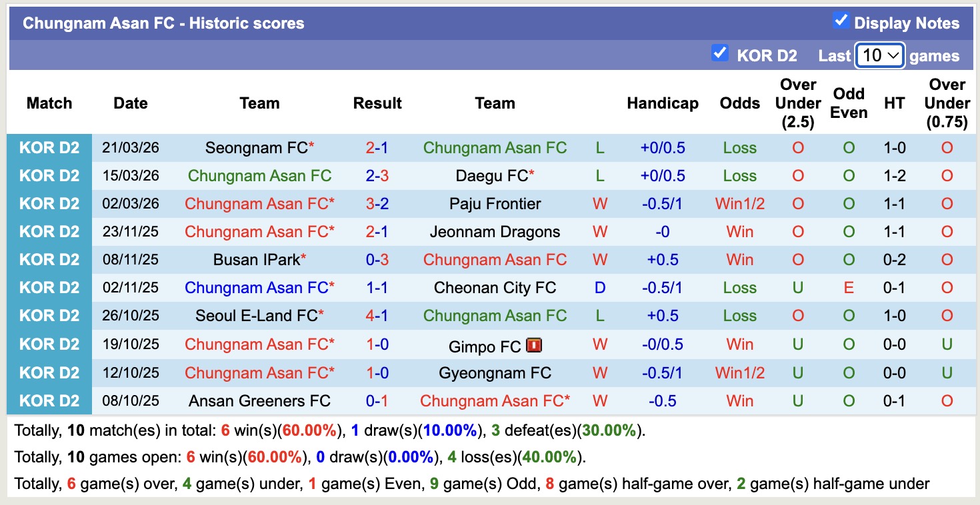Viewport: 980px width, 505px height.
Task: Open the last games count dropdown
Action: (x=879, y=55)
